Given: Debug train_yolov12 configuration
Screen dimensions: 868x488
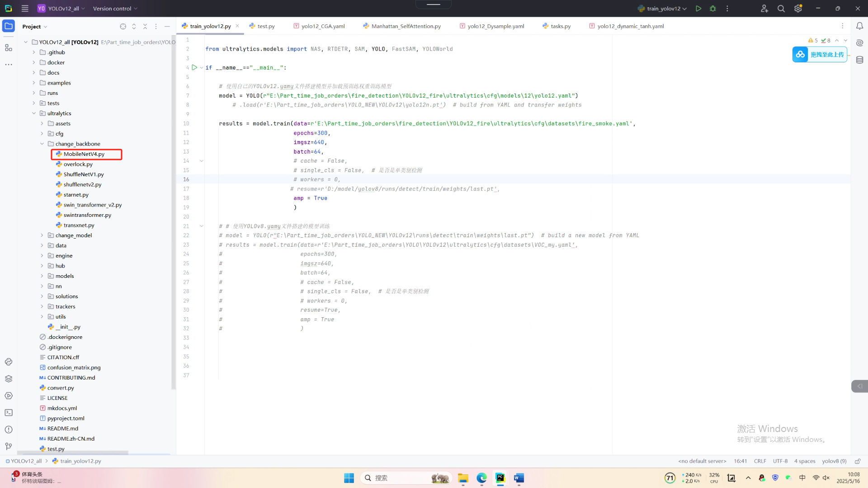Looking at the screenshot, I should click(713, 9).
